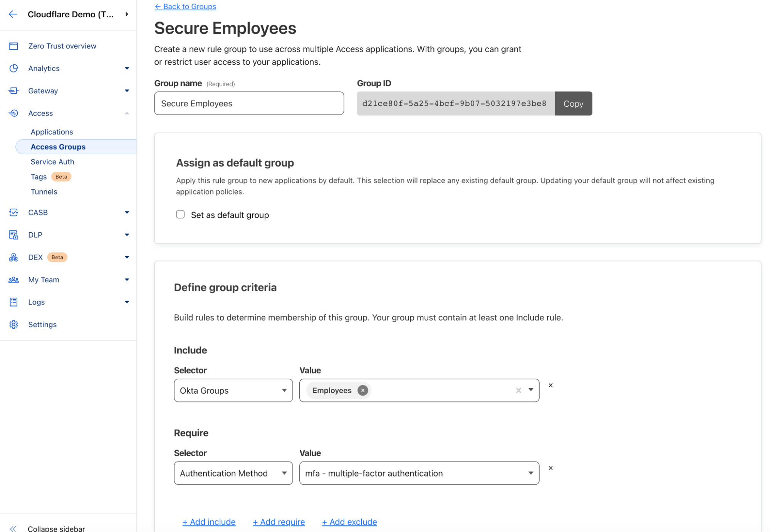Click the My Team icon

(x=13, y=279)
